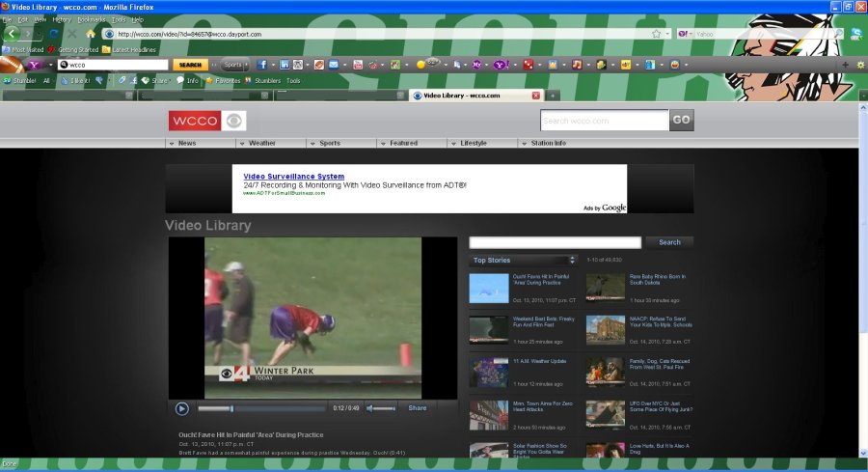Open Facebook from the Yahoo toolbar
The height and width of the screenshot is (472, 868).
[x=261, y=65]
